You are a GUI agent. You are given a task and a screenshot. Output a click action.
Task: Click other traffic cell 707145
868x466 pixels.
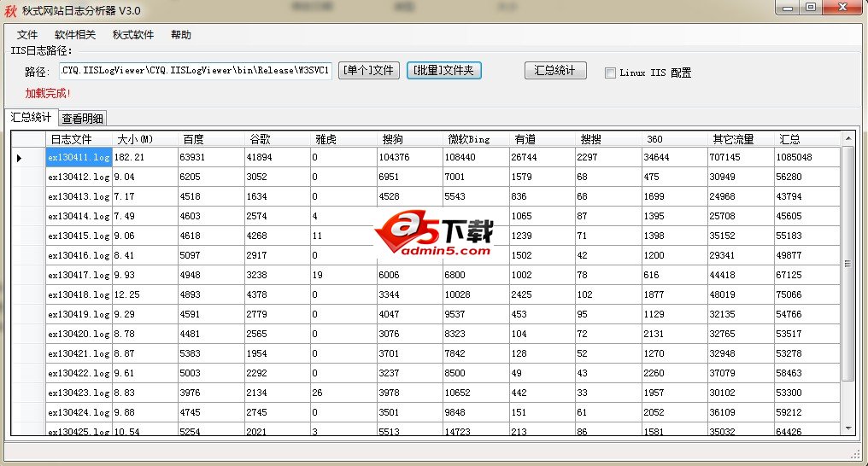741,157
